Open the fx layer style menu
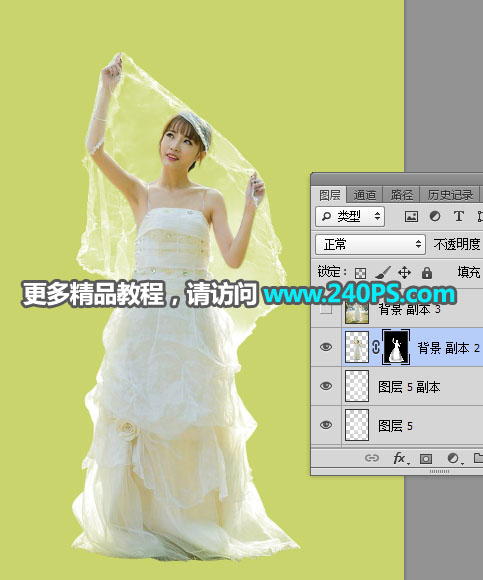483x580 pixels. 401,459
